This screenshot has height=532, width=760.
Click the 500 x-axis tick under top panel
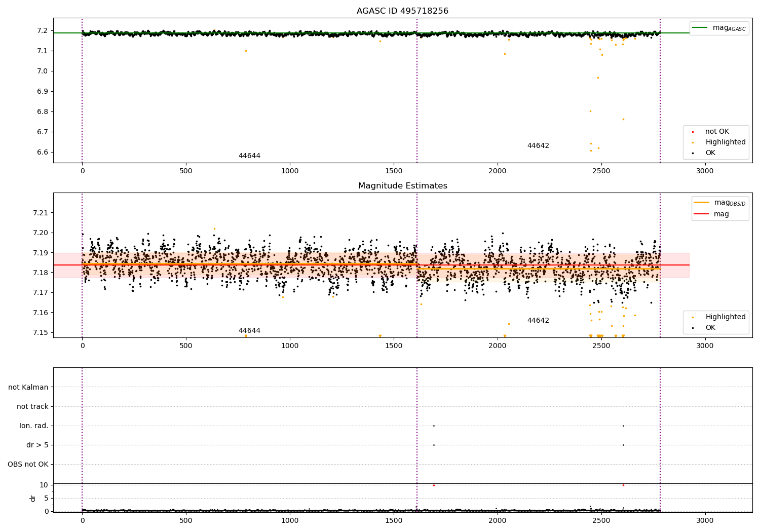[186, 171]
